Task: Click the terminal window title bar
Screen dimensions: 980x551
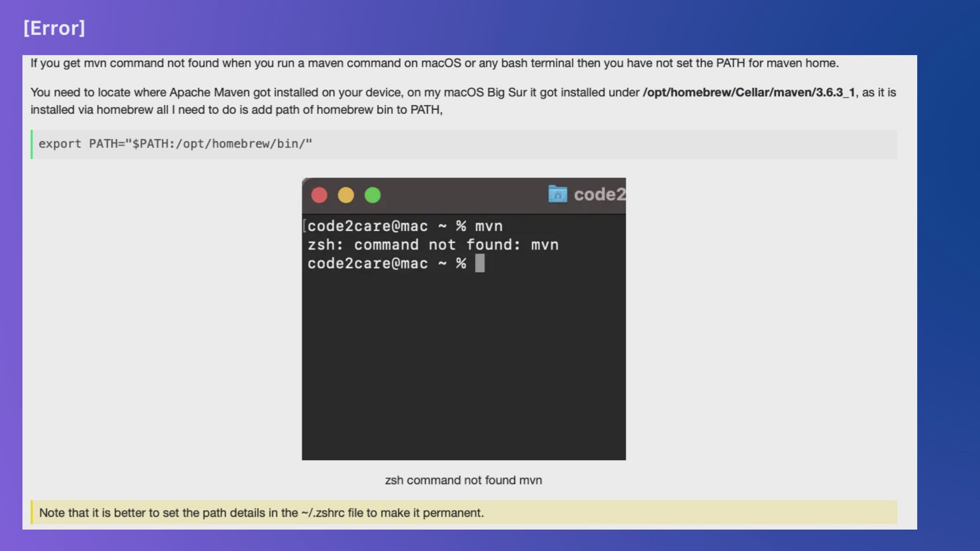Action: [x=459, y=195]
